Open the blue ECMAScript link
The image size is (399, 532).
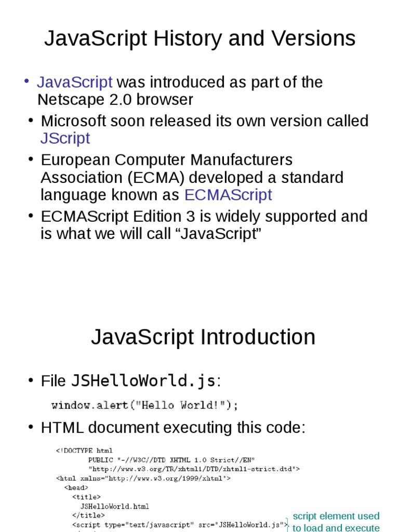[228, 195]
